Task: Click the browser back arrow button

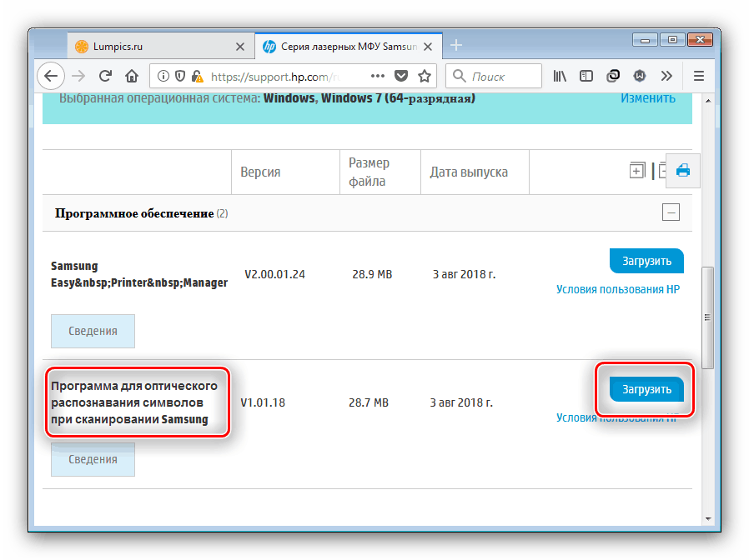Action: point(52,76)
